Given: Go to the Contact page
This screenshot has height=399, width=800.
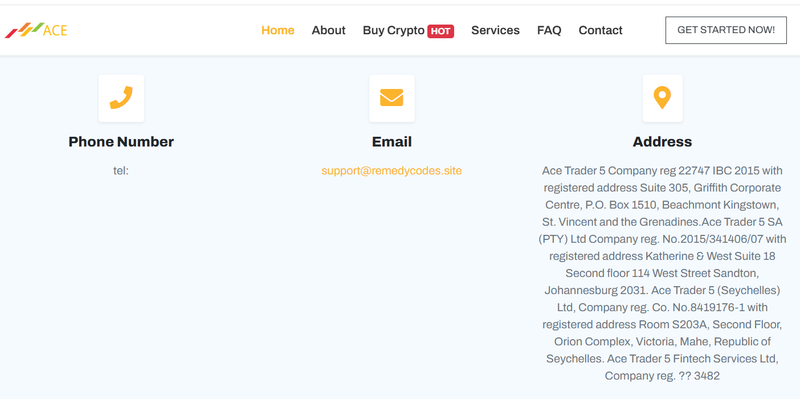Looking at the screenshot, I should click(601, 30).
